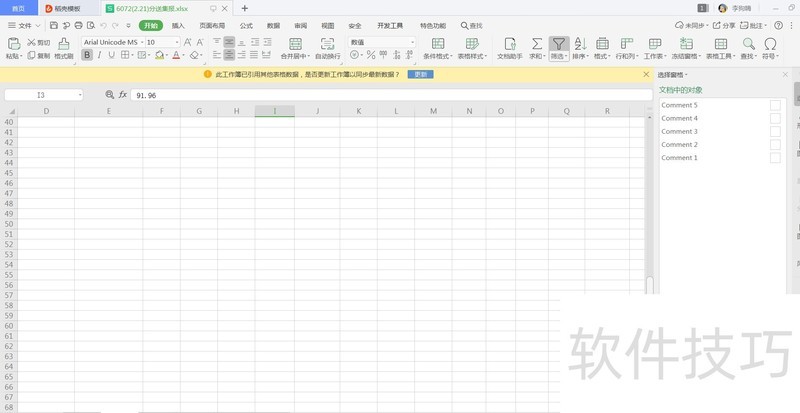
Task: Decrease font size with smaller A icon
Action: pyautogui.click(x=200, y=42)
